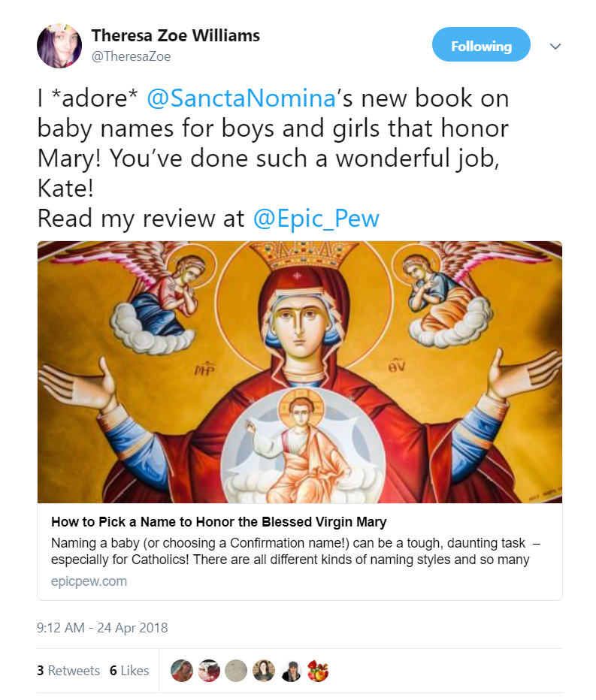This screenshot has width=596, height=700.
Task: Click the gray circular sketch liker avatar
Action: click(236, 671)
